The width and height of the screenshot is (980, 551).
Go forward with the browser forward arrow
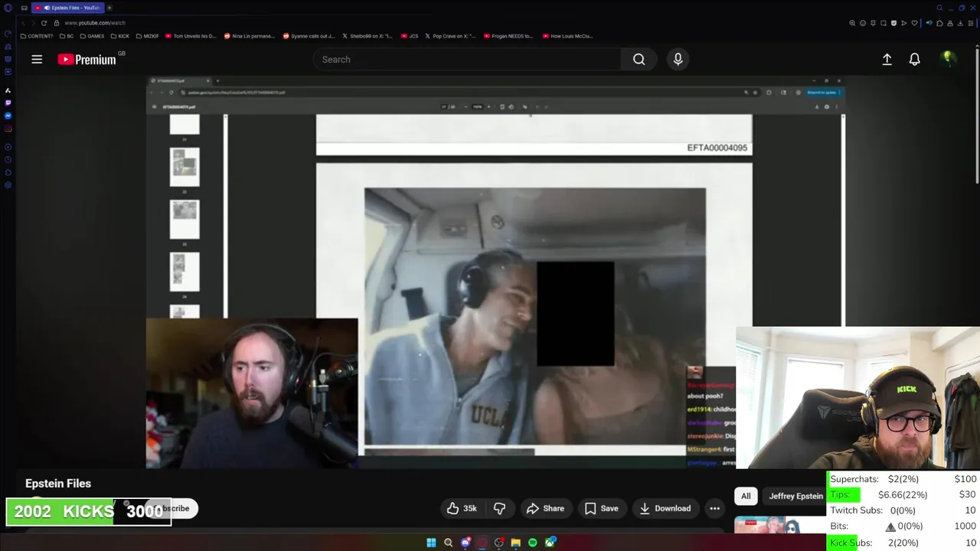[32, 23]
